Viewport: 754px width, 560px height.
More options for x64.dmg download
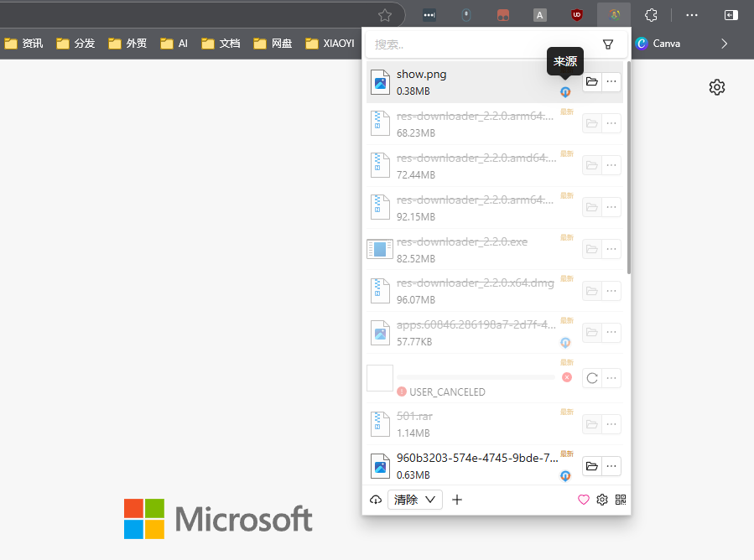pyautogui.click(x=611, y=291)
